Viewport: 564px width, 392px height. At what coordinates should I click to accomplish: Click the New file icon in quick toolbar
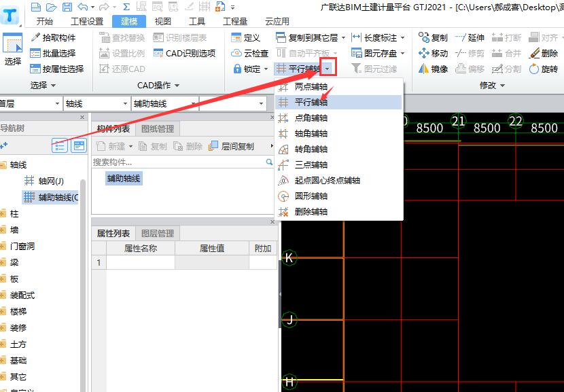point(35,7)
